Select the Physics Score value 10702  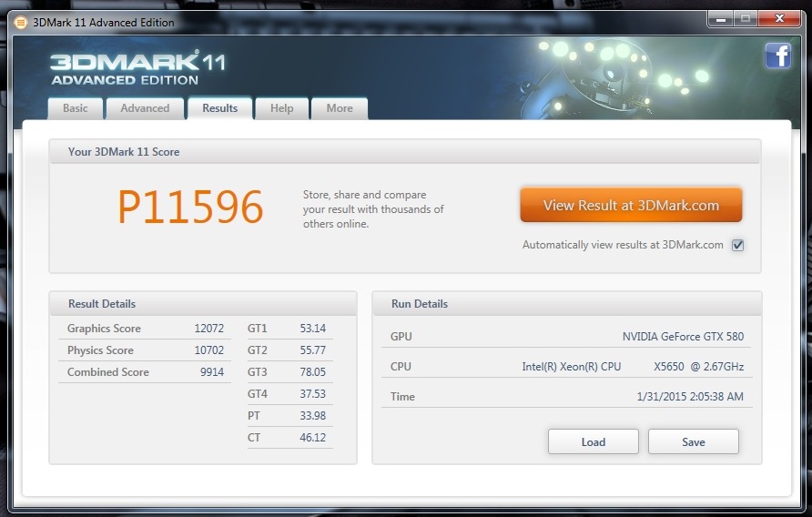209,350
